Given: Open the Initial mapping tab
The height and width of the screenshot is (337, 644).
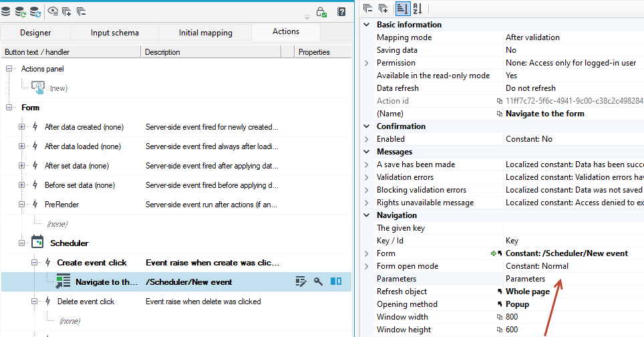Looking at the screenshot, I should click(205, 33).
